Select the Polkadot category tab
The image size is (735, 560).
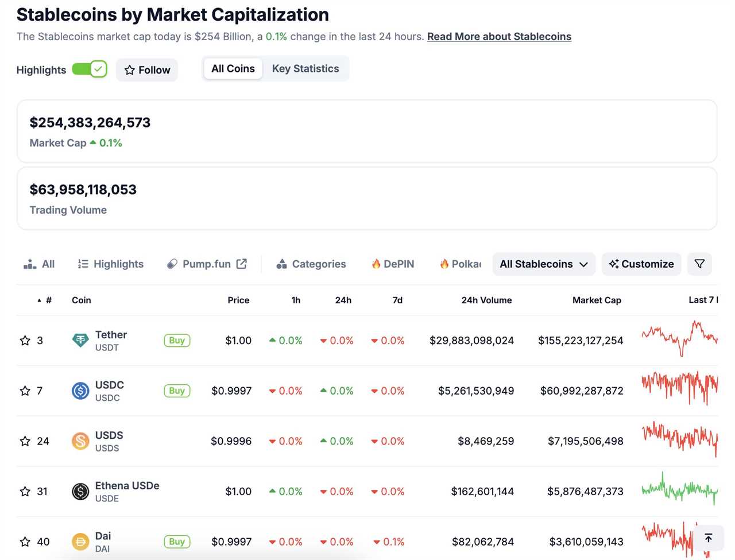coord(461,264)
